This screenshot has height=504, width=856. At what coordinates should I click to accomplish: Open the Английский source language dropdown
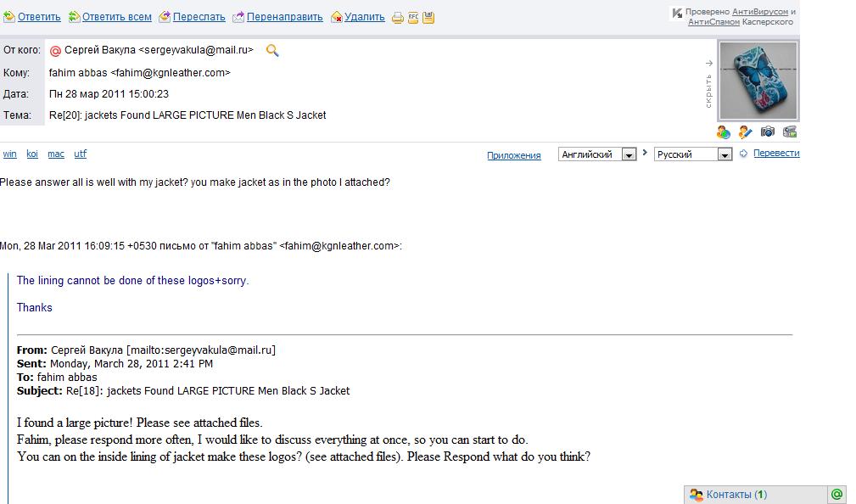pos(629,154)
